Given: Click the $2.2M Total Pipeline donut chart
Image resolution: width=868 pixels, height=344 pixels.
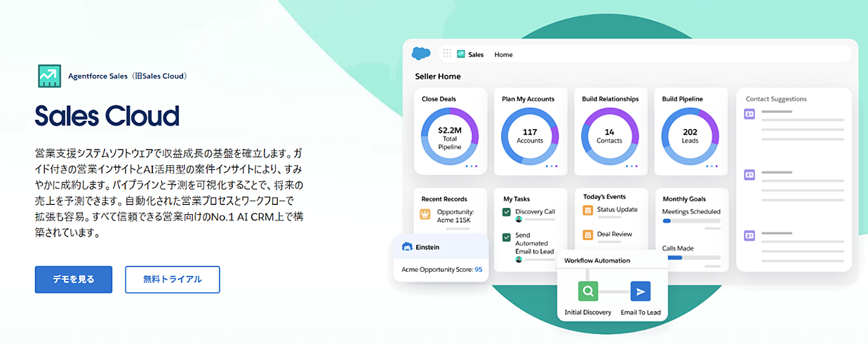Looking at the screenshot, I should tap(450, 135).
